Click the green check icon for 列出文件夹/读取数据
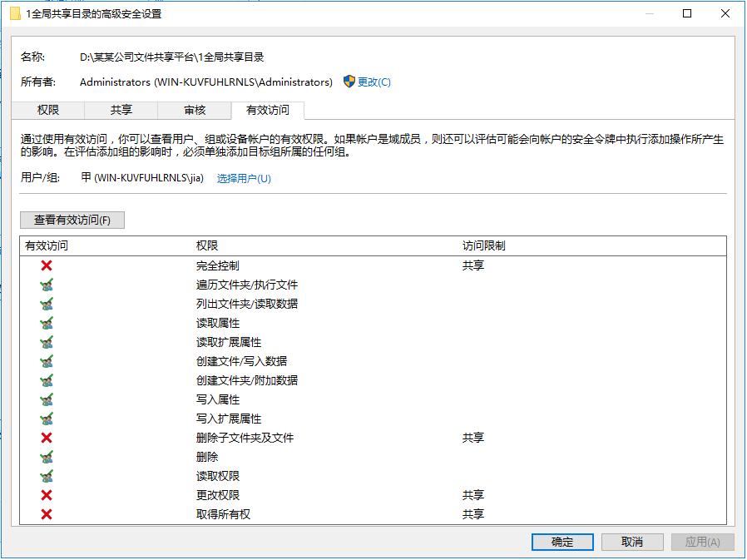The height and width of the screenshot is (560, 747). pos(47,303)
